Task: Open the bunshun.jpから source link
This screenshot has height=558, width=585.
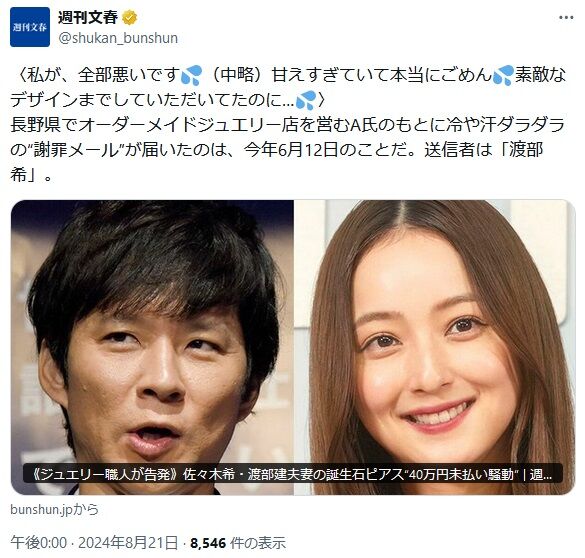Action: pyautogui.click(x=54, y=509)
